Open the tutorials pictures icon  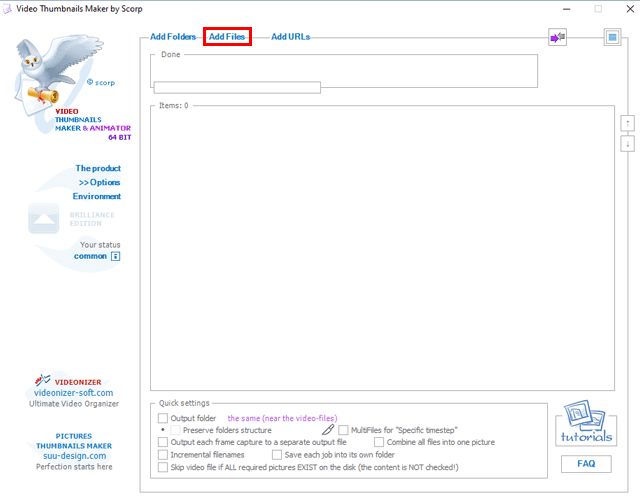click(x=586, y=422)
